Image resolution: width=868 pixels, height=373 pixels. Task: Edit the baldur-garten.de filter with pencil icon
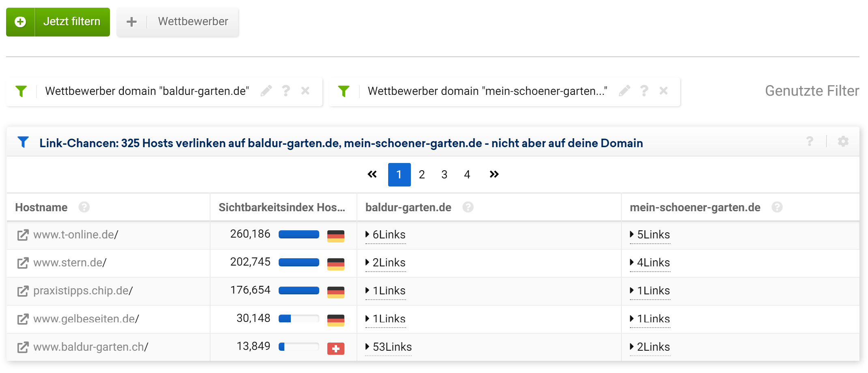coord(266,91)
